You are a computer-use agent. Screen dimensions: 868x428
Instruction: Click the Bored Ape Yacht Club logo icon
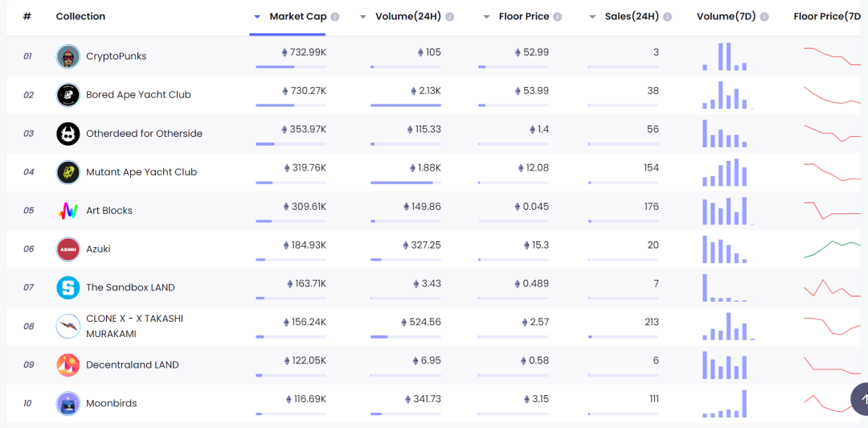(x=68, y=95)
